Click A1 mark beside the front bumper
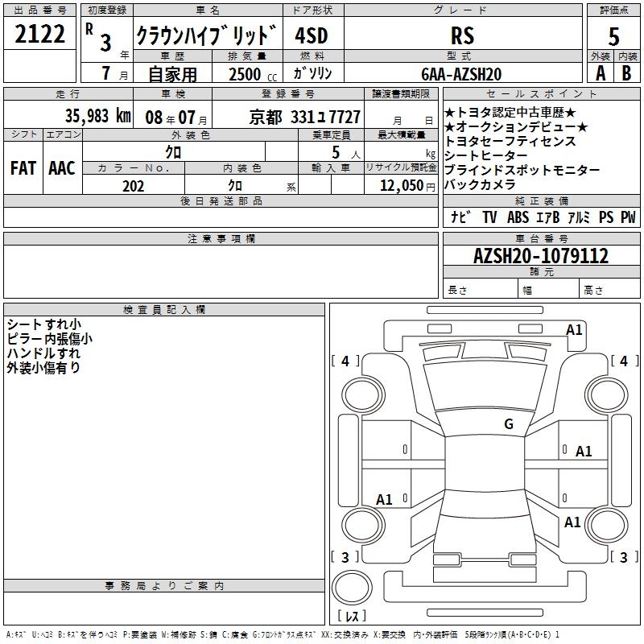 point(574,330)
